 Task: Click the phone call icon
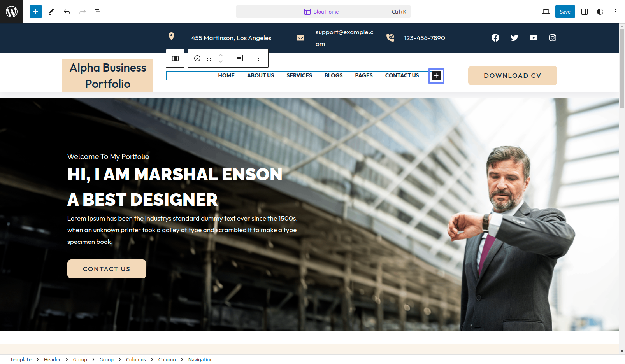(x=390, y=38)
